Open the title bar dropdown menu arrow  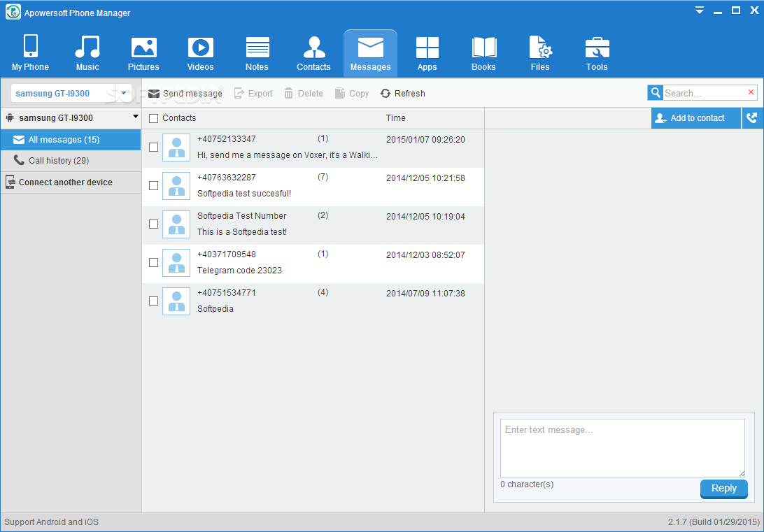tap(699, 10)
